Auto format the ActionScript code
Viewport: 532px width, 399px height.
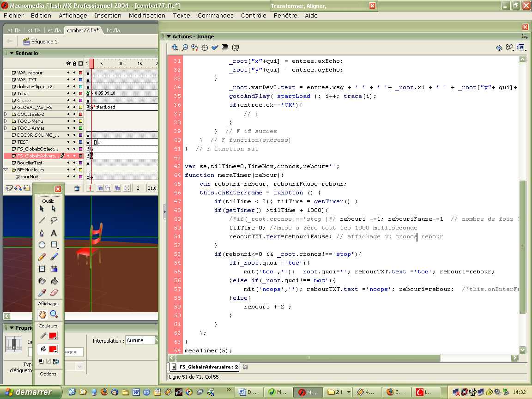[x=224, y=48]
